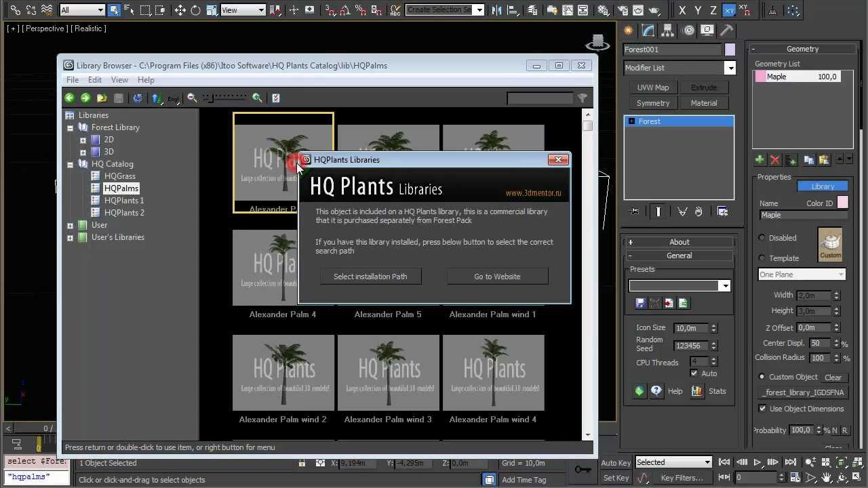Click the pink Color ID swatch
This screenshot has width=868, height=488.
click(x=843, y=203)
